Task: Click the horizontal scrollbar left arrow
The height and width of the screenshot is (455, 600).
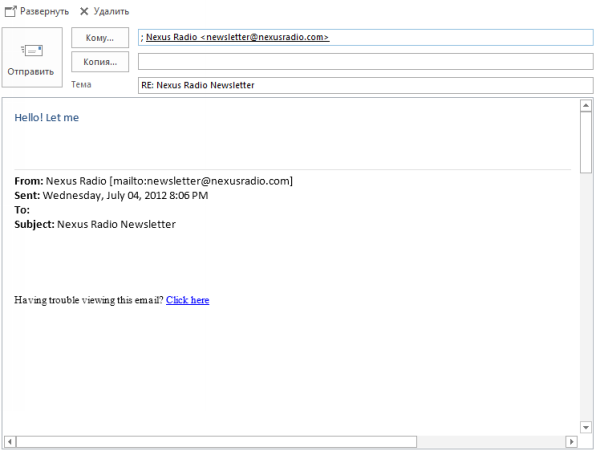Action: pyautogui.click(x=10, y=441)
